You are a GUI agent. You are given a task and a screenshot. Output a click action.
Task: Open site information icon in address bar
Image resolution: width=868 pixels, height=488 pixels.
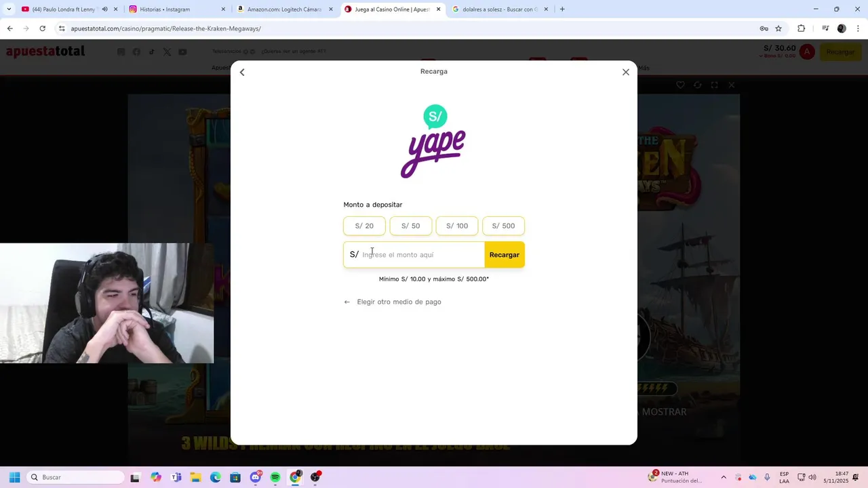tap(62, 28)
